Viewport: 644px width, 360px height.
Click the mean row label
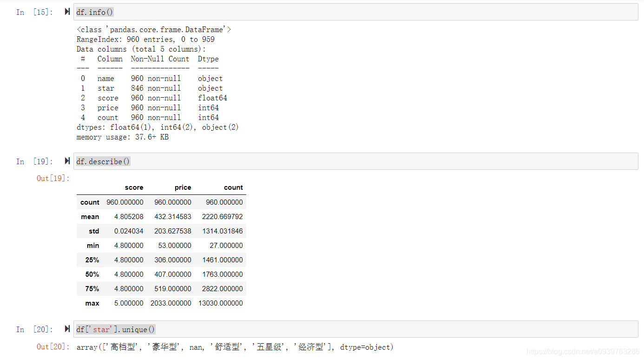(x=90, y=217)
